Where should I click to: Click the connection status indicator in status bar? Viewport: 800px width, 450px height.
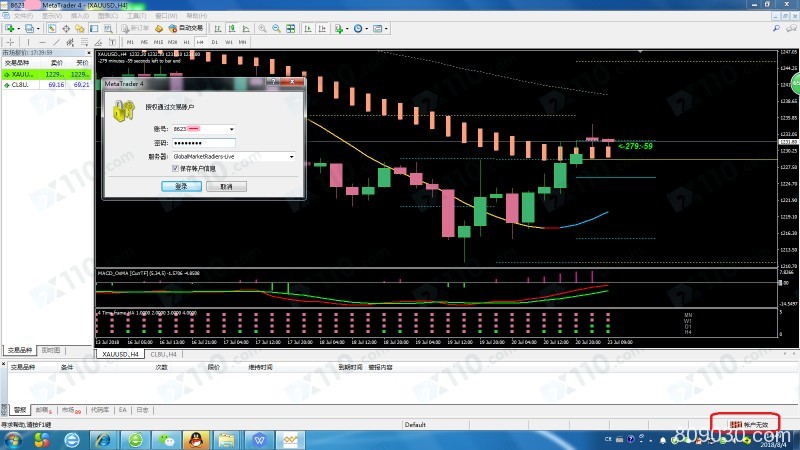(x=748, y=424)
